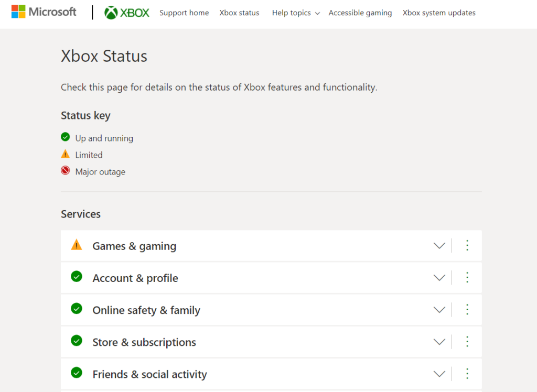
Task: Click the Status key heading
Action: coord(85,116)
